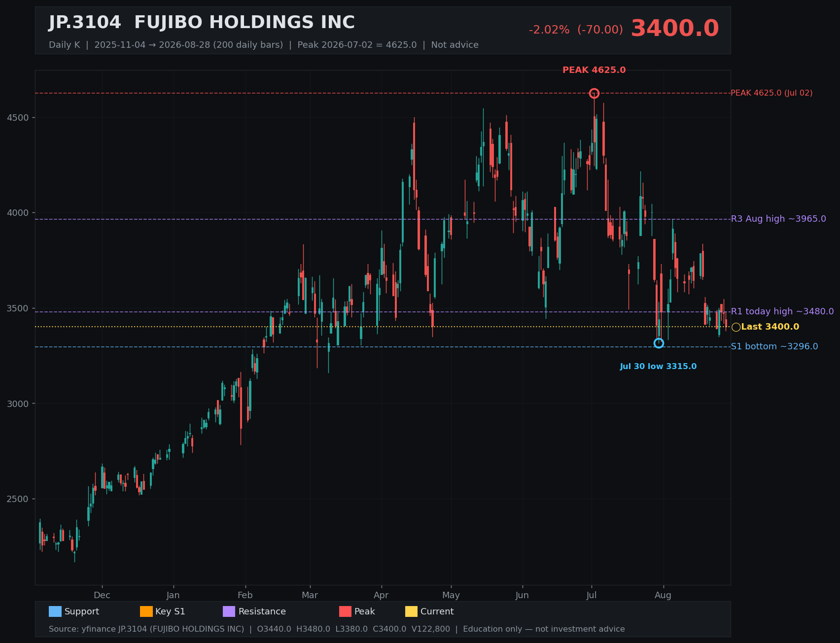
Task: Select the purple Resistance legend swatch
Action: tap(229, 611)
